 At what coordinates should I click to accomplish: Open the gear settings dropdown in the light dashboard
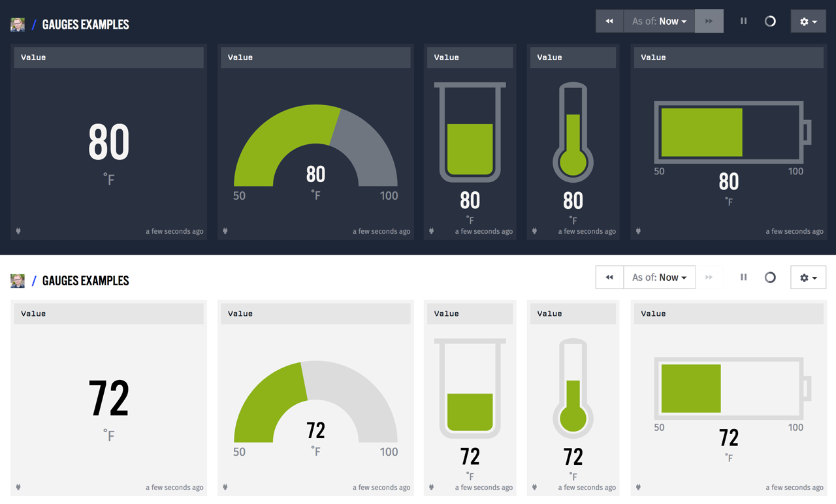coord(808,277)
